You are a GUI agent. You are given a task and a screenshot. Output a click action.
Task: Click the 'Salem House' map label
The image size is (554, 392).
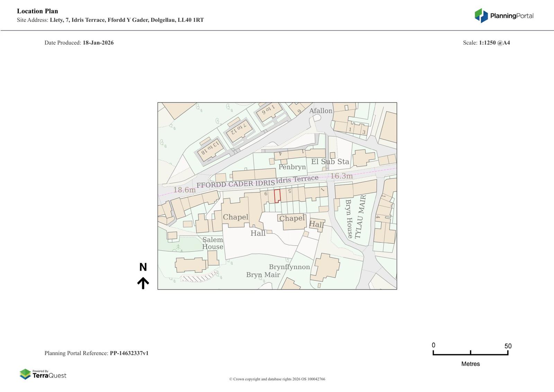(x=213, y=243)
